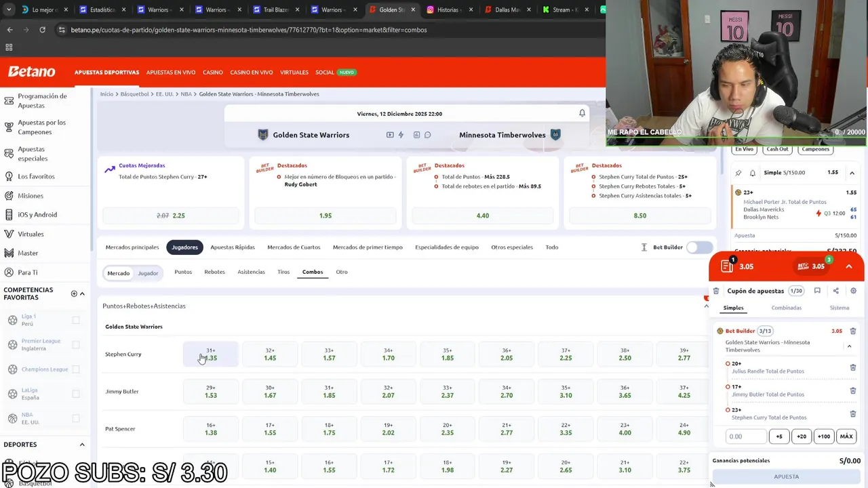Select Jimmy Butler 29+ at 1.53
Viewport: 868px width, 488px height.
pos(210,392)
